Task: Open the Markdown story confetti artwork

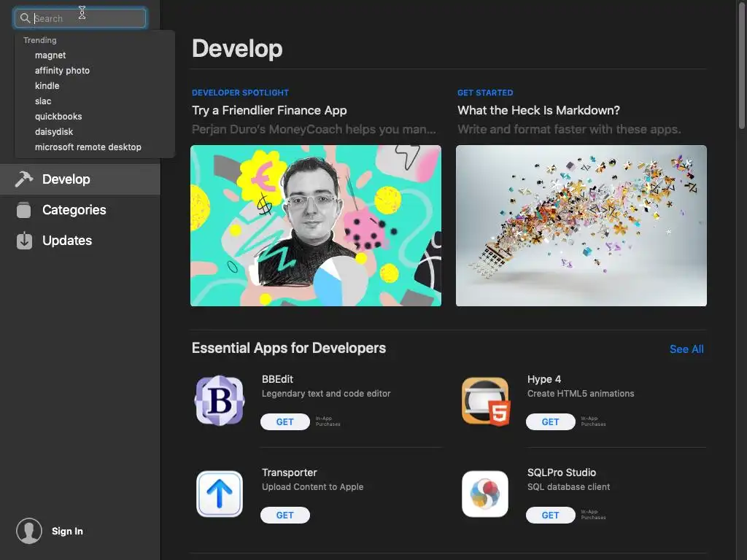Action: (x=581, y=226)
